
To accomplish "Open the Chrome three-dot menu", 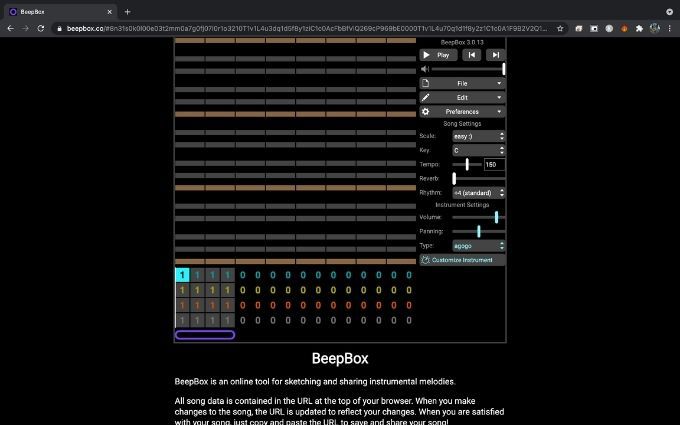I will click(x=670, y=29).
